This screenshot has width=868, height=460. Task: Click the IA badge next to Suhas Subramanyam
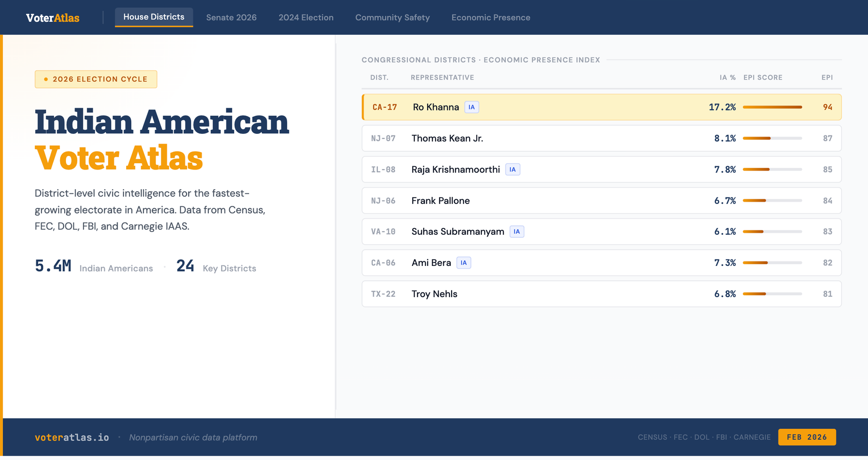pyautogui.click(x=517, y=231)
